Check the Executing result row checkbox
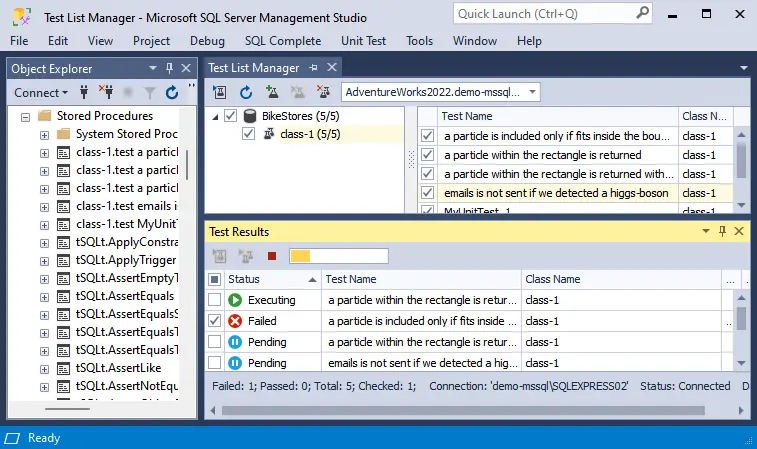The image size is (757, 449). coord(214,300)
